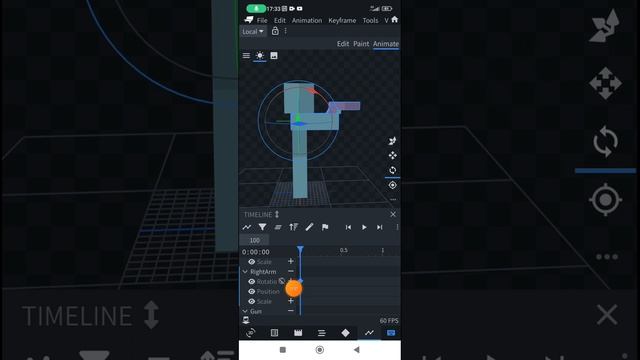The image size is (640, 360).
Task: Open the Animation menu
Action: (307, 20)
